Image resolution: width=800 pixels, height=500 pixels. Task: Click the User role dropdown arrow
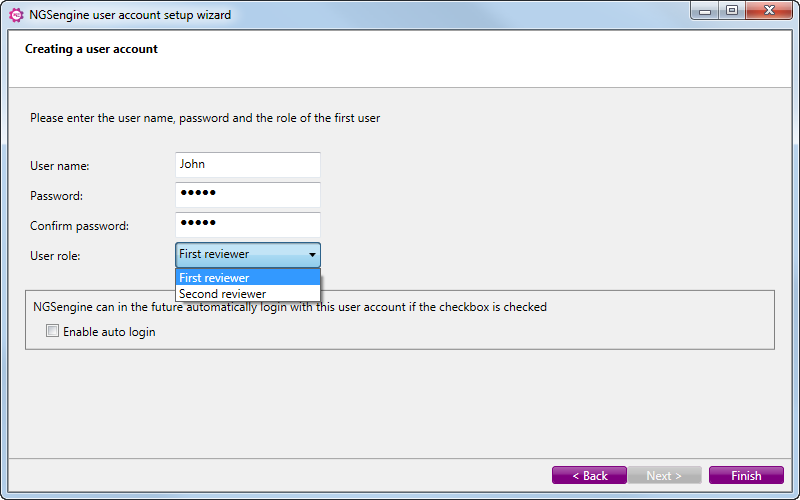pos(312,255)
